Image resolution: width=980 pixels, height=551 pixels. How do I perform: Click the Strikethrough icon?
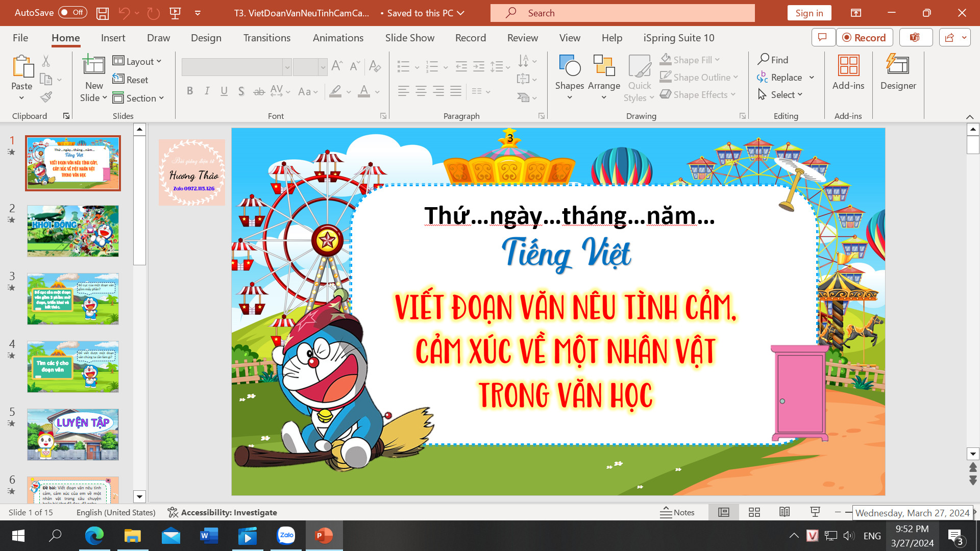259,91
